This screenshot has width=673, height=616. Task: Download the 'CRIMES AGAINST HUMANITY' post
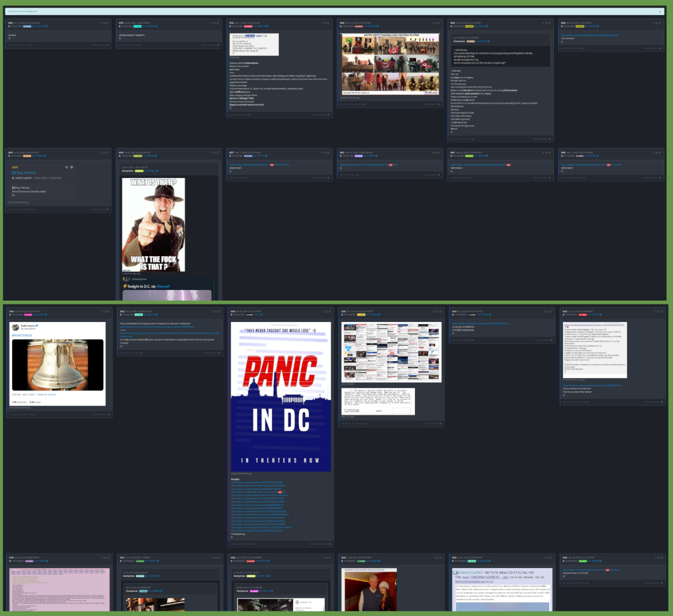point(215,23)
